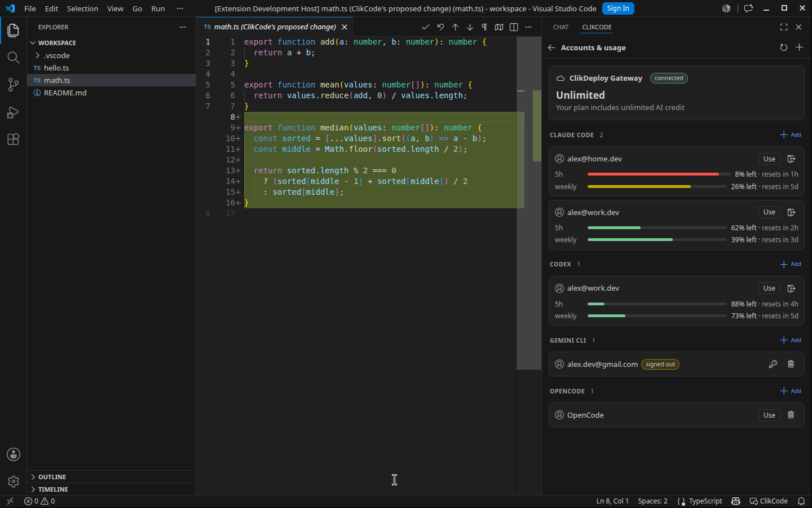Maximize the ClikCode side panel

784,27
